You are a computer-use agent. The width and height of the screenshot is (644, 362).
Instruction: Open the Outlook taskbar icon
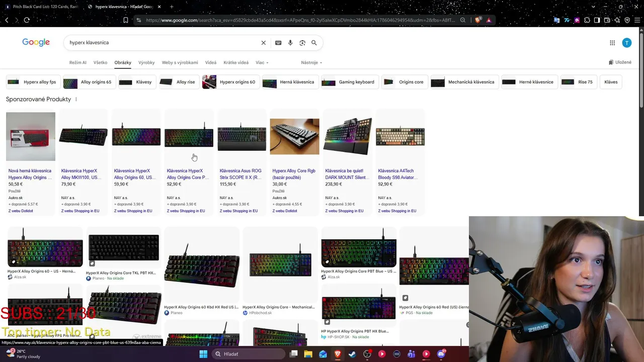click(x=323, y=354)
